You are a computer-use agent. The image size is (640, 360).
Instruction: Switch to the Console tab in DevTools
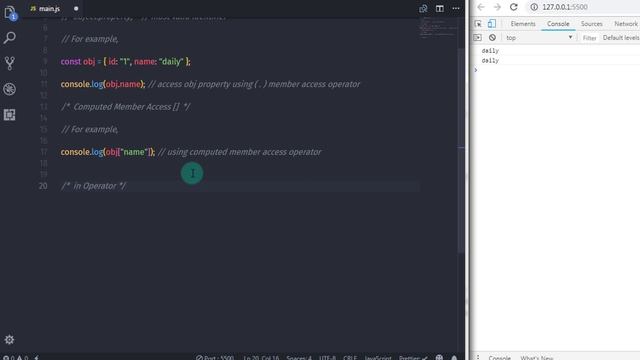(558, 24)
